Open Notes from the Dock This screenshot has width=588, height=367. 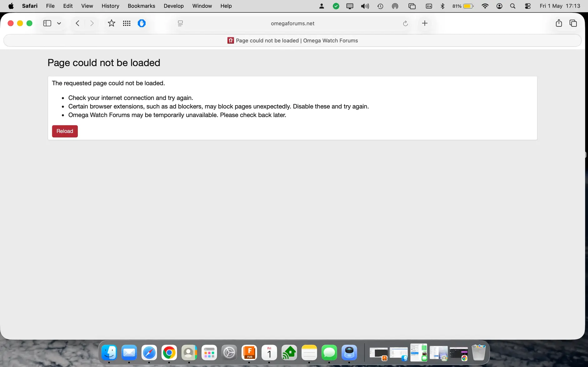point(309,353)
